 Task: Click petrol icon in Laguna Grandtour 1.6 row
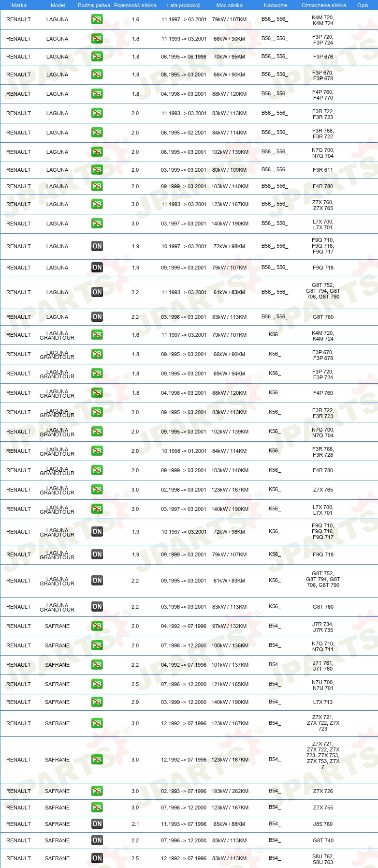point(97,335)
